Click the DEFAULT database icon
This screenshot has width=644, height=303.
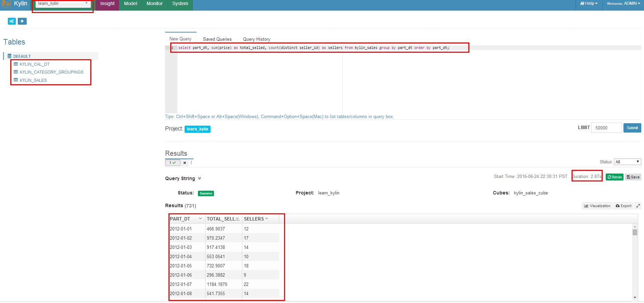coord(10,56)
